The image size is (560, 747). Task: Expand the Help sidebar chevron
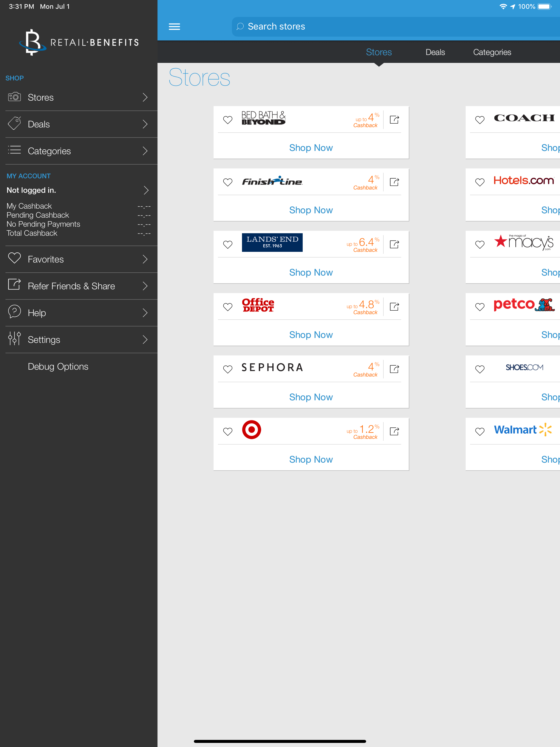pos(145,313)
